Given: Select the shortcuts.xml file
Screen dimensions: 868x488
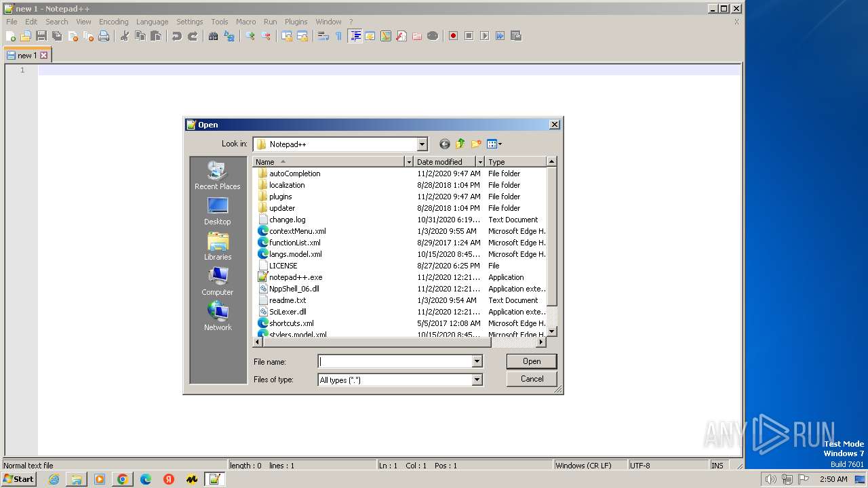Looking at the screenshot, I should 292,323.
